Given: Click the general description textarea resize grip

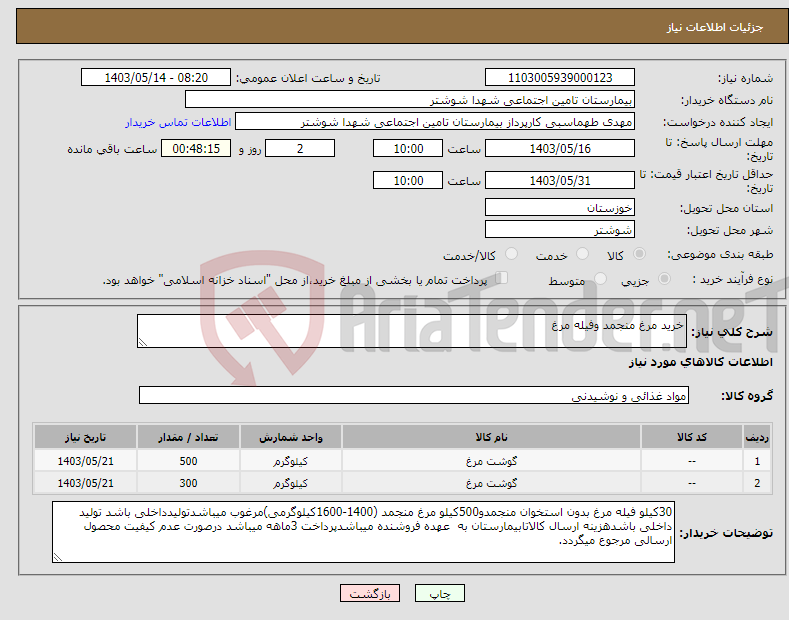Looking at the screenshot, I should (143, 342).
